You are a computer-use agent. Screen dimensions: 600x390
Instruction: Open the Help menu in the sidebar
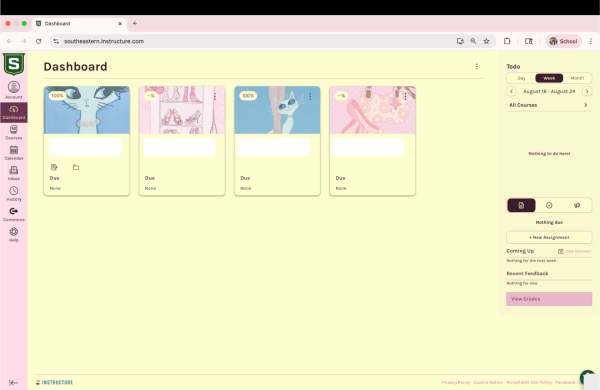point(14,235)
